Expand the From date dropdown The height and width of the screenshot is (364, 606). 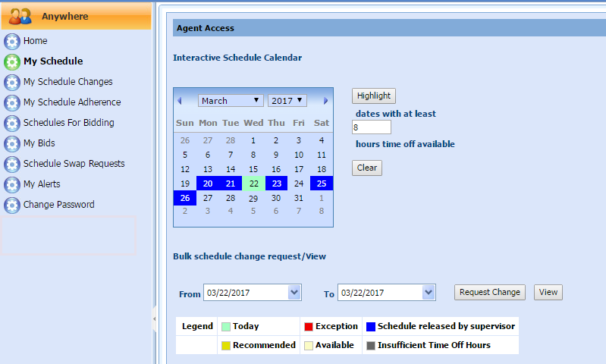coord(294,293)
